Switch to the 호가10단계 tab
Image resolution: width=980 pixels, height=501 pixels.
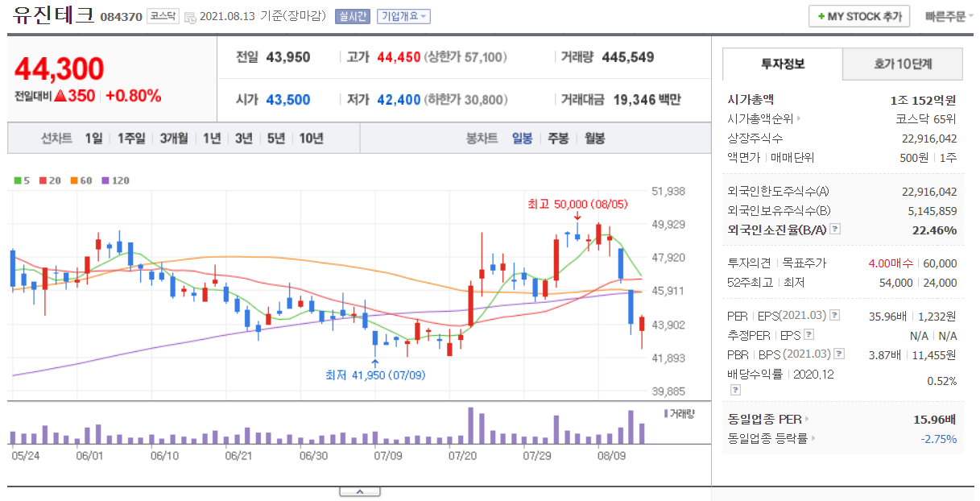pos(903,64)
